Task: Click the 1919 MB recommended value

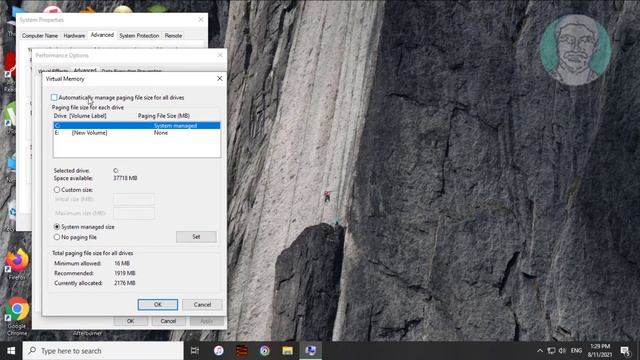Action: [x=124, y=273]
